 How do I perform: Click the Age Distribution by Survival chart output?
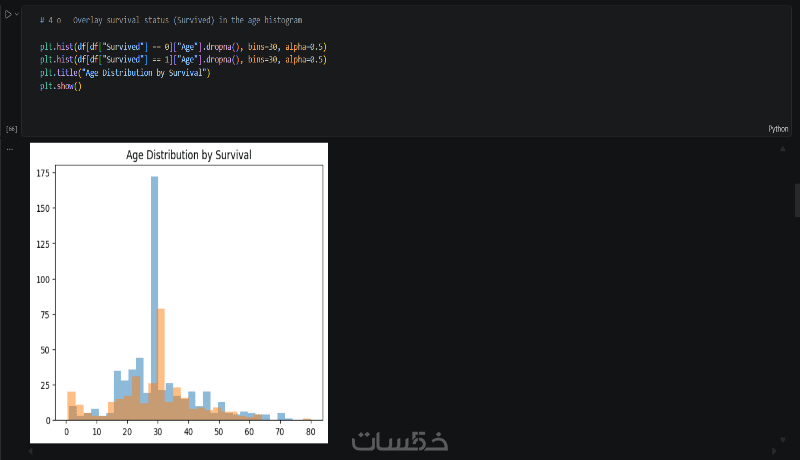179,293
